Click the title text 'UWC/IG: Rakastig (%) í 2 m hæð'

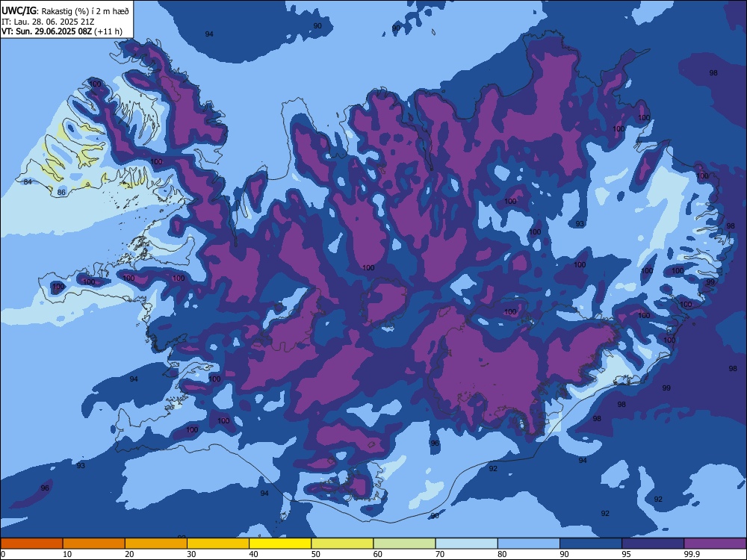(x=65, y=10)
